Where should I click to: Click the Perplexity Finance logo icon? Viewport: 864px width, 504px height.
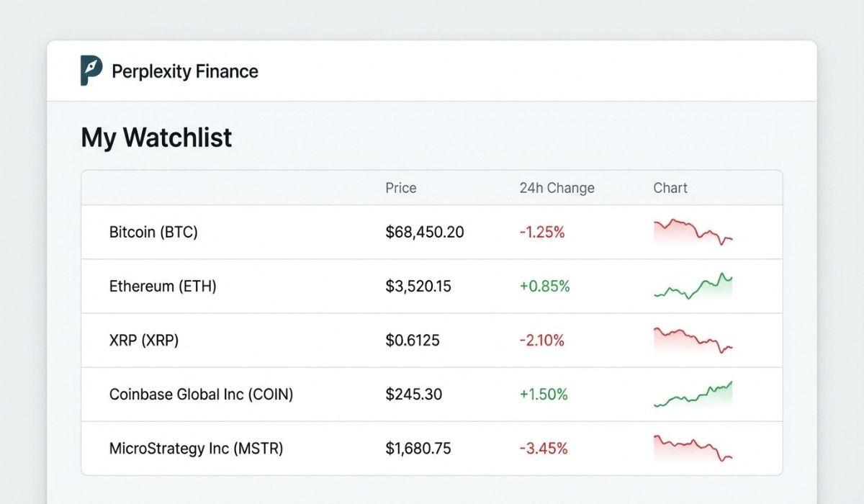point(89,71)
